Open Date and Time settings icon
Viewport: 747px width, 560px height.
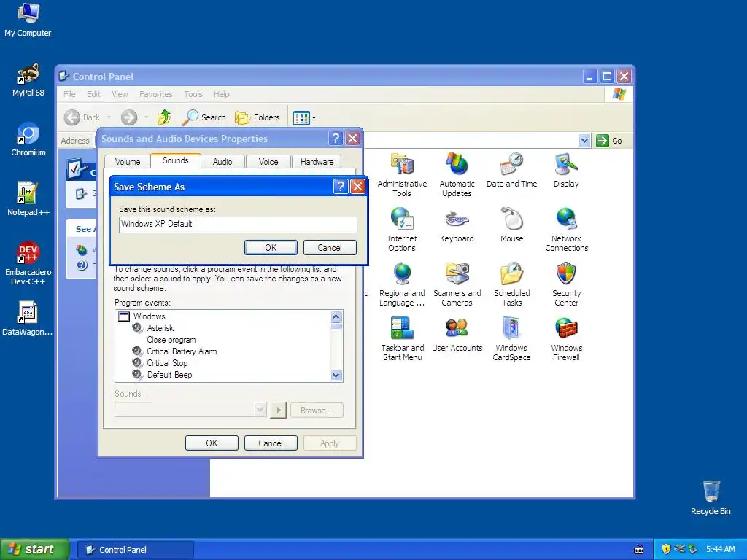point(511,170)
